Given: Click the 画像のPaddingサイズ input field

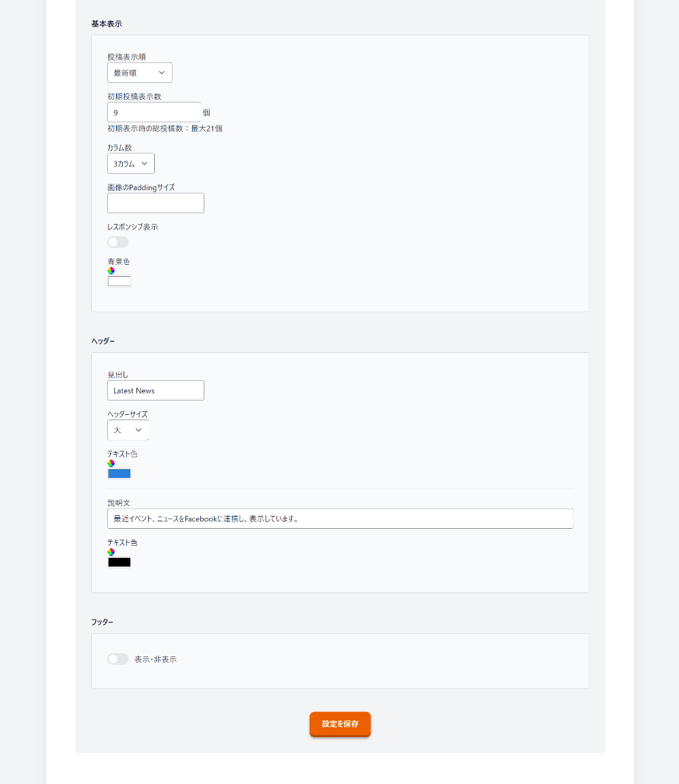Looking at the screenshot, I should [x=155, y=202].
